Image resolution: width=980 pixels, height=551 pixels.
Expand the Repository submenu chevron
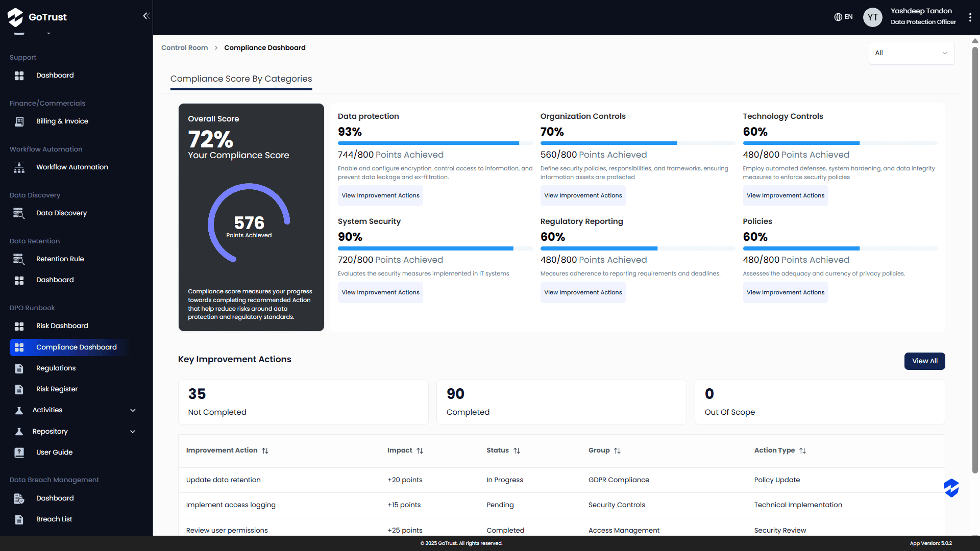point(133,432)
